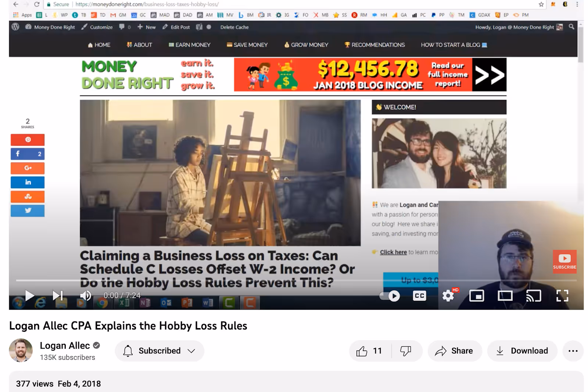The height and width of the screenshot is (392, 588).
Task: Reload the page
Action: pyautogui.click(x=37, y=4)
